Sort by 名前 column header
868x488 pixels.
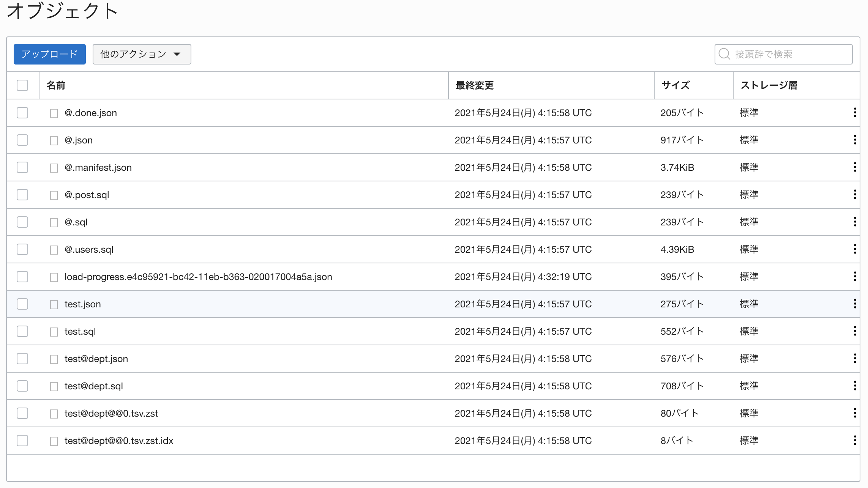[56, 85]
